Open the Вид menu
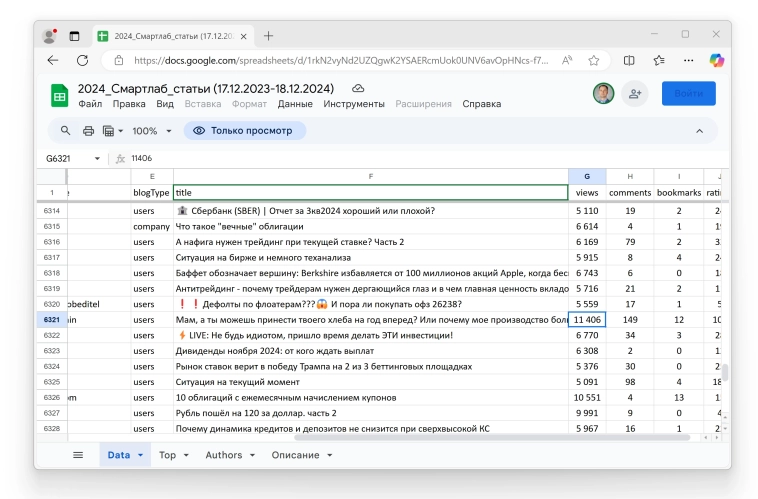 (165, 104)
